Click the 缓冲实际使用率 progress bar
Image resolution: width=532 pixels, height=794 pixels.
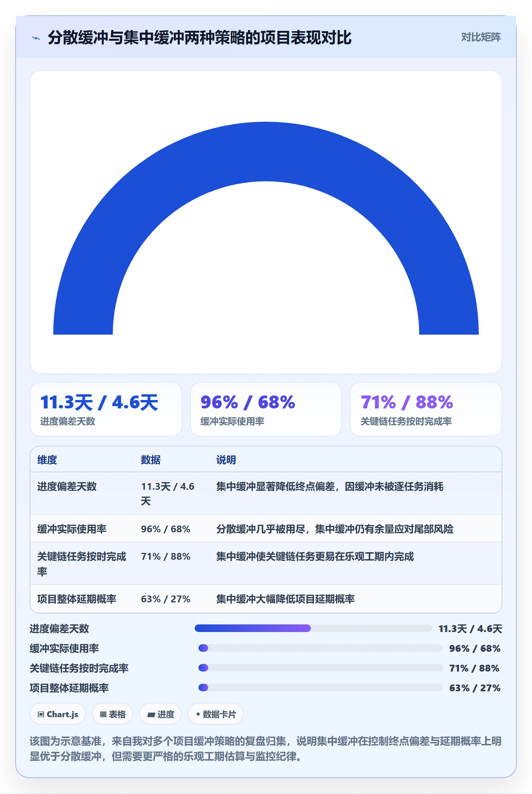[x=321, y=648]
